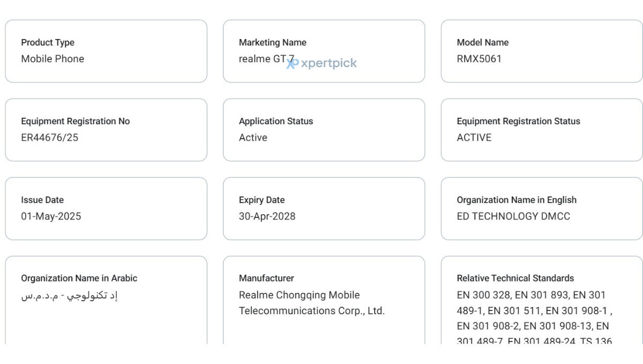Click the Marketing Name realme GT 7 card
Viewport: 643px width, 364px height.
(324, 51)
